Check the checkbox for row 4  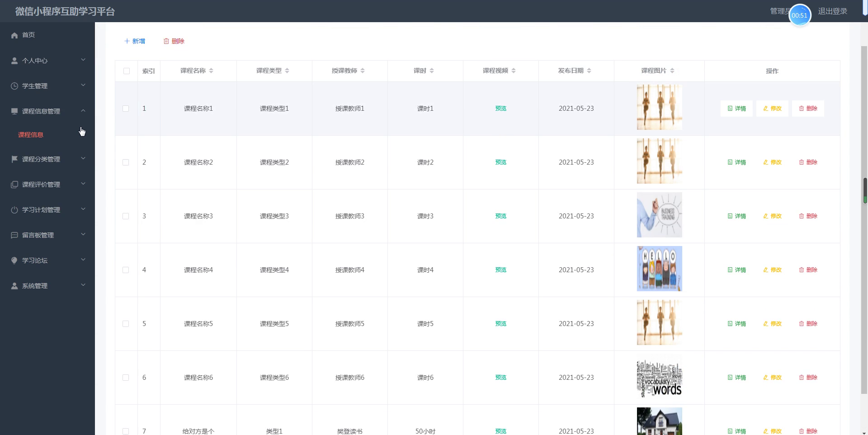coord(126,270)
